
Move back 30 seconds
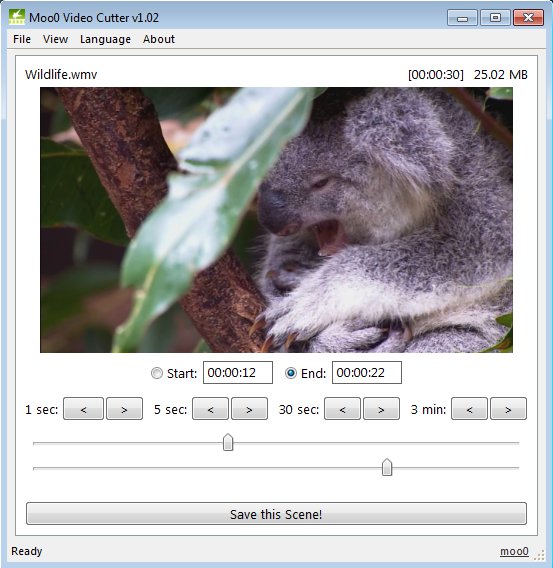click(343, 409)
